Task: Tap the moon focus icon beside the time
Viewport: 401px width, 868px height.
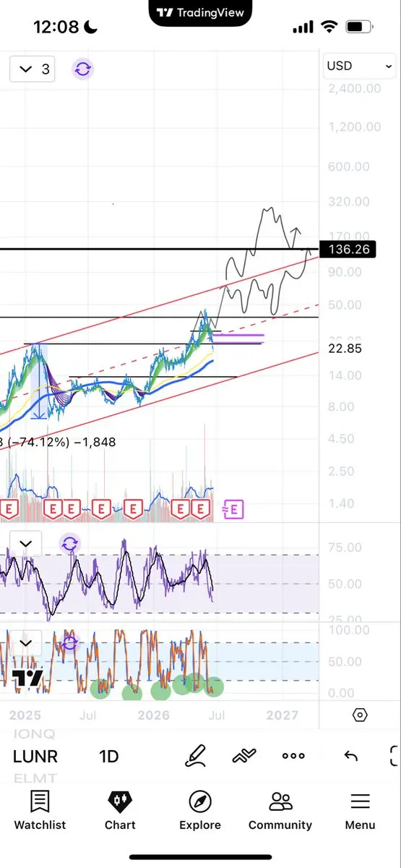Action: click(92, 27)
